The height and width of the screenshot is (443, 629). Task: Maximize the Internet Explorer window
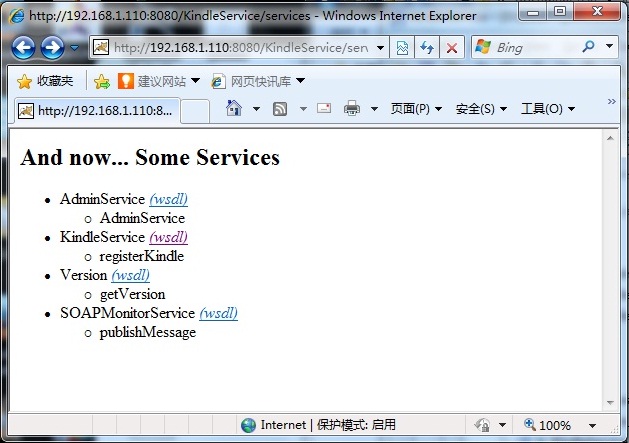click(x=560, y=12)
